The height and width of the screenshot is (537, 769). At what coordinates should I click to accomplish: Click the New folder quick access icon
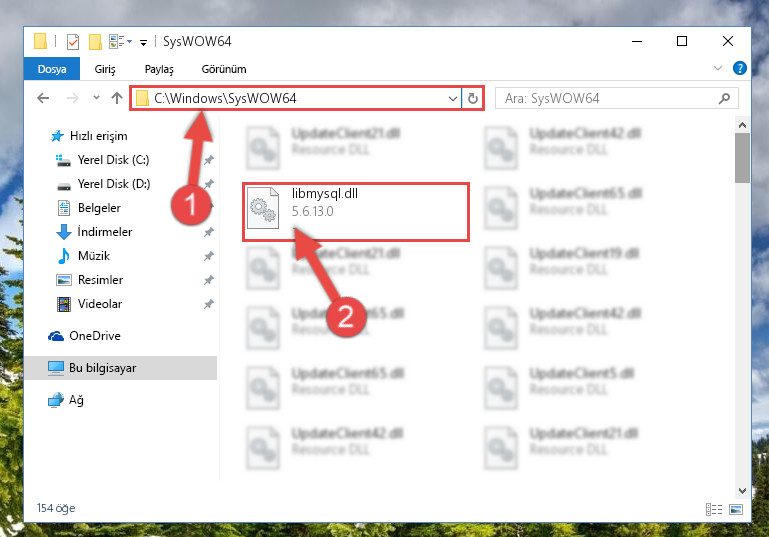point(95,42)
